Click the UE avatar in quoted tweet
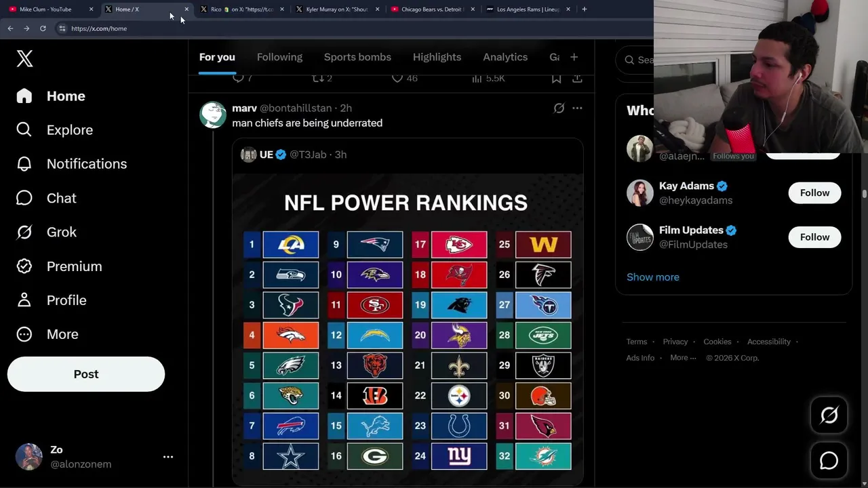 coord(248,155)
